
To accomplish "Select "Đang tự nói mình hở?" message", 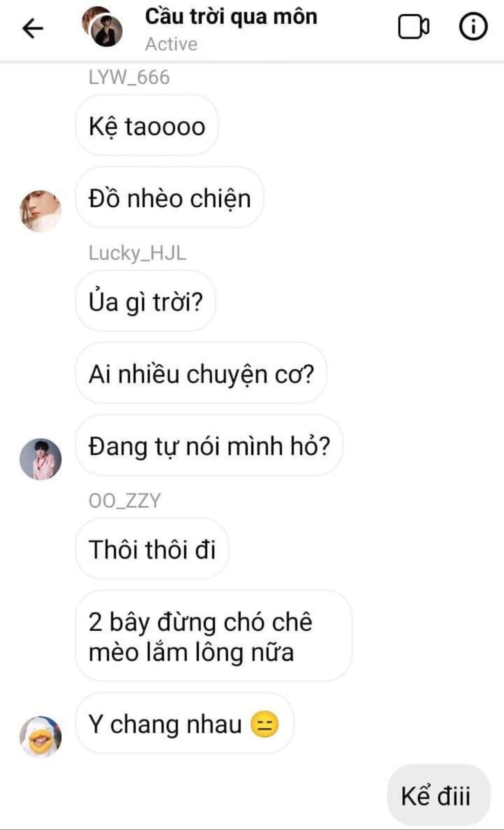I will (x=209, y=445).
